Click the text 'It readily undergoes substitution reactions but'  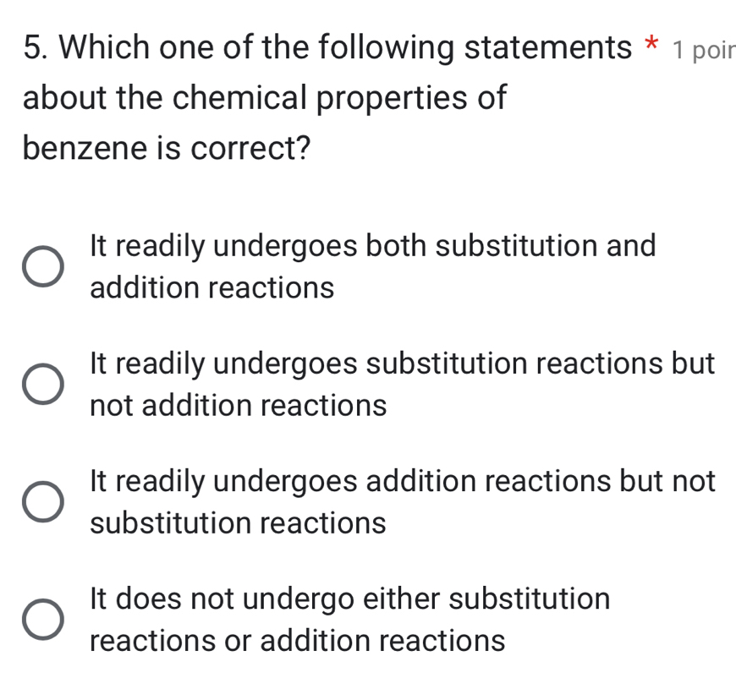click(402, 364)
